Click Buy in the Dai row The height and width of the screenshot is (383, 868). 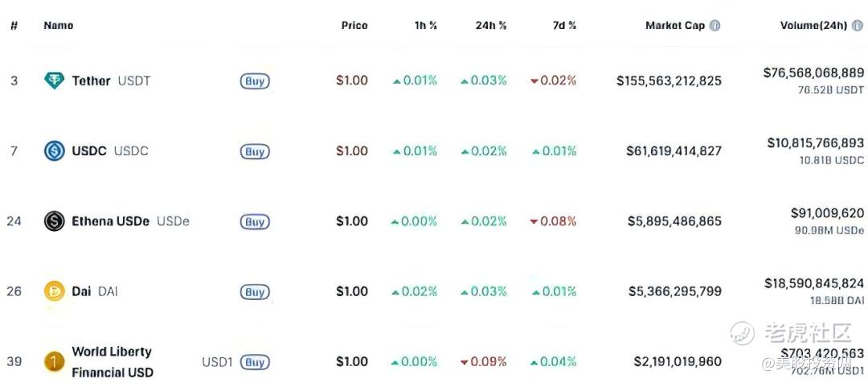255,291
